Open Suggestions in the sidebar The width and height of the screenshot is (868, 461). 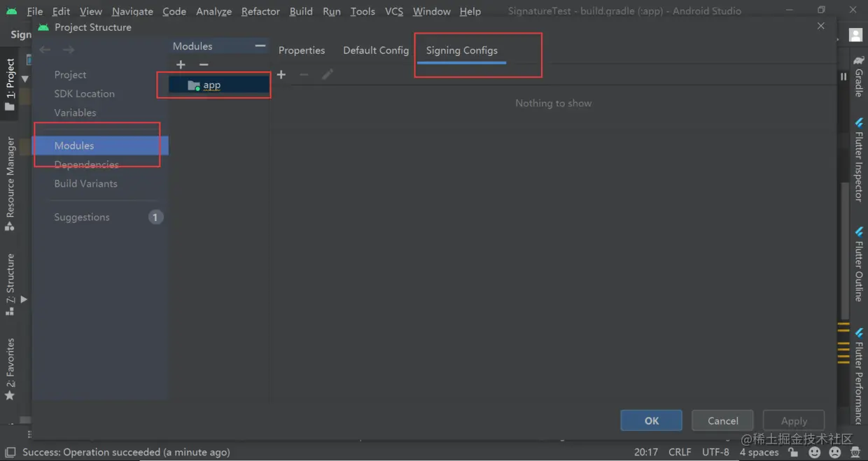82,218
